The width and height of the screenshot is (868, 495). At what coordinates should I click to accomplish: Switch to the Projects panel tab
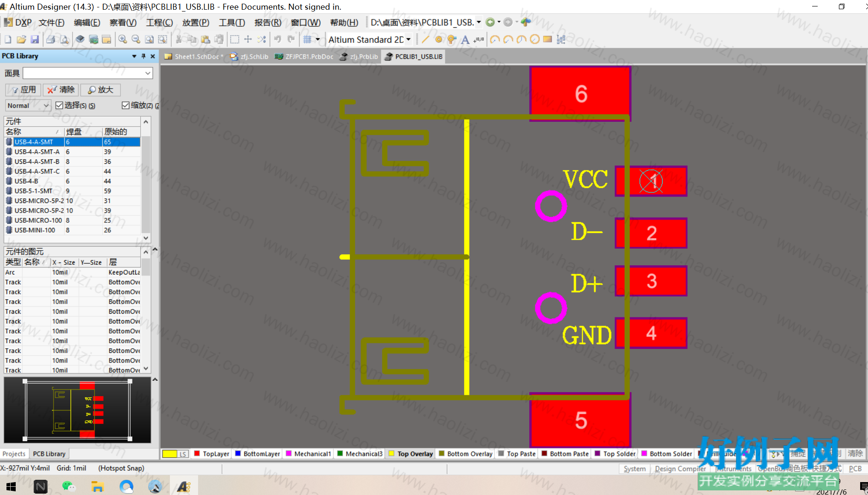(x=14, y=454)
